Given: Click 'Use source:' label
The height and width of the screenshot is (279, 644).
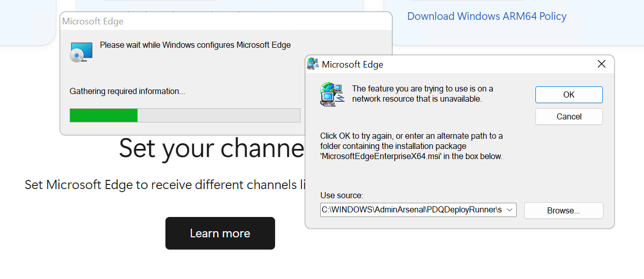Looking at the screenshot, I should click(342, 196).
